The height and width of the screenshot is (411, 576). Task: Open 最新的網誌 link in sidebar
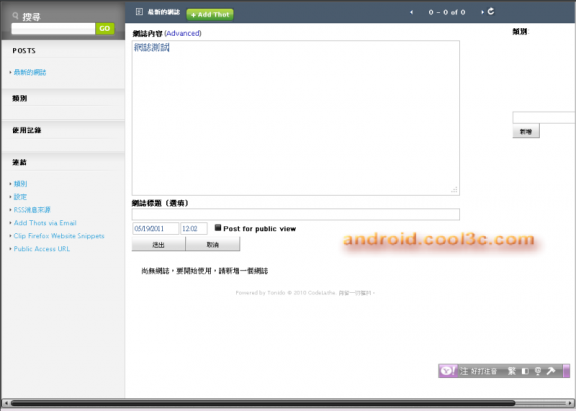click(30, 72)
